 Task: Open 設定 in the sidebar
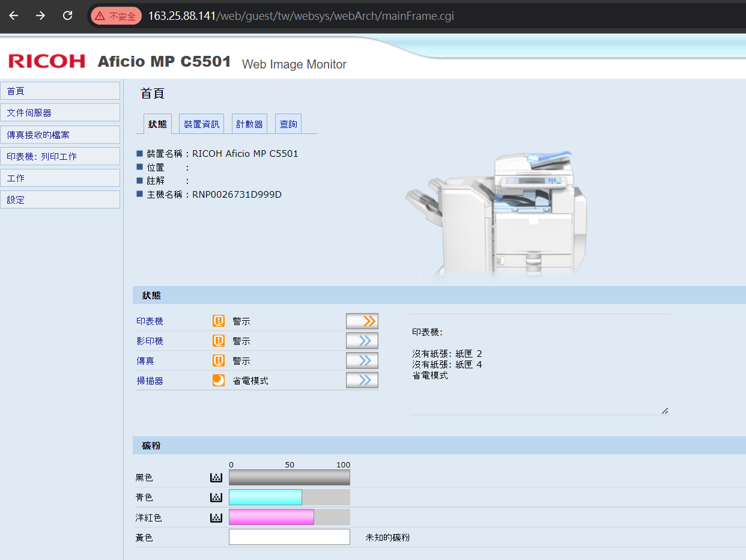tap(60, 199)
